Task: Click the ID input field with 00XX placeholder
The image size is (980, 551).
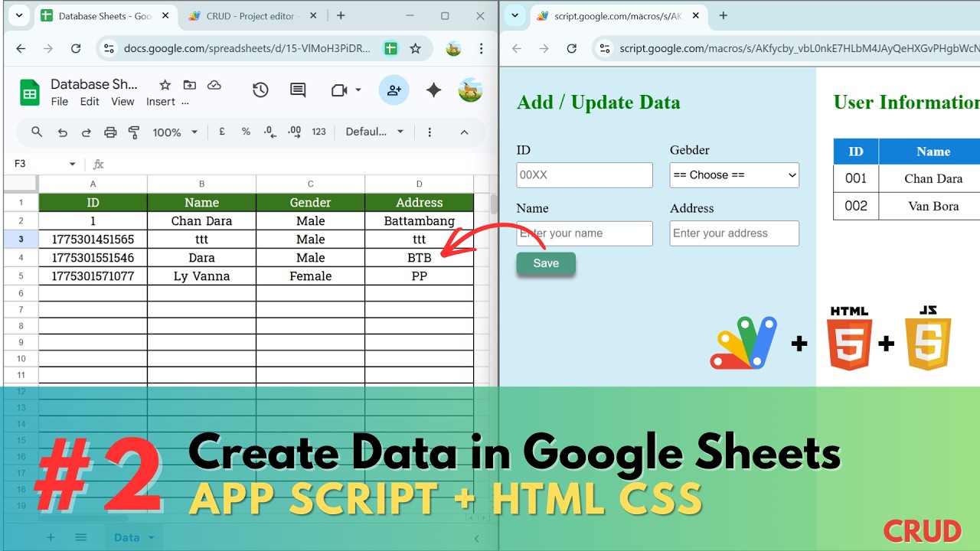Action: tap(585, 175)
